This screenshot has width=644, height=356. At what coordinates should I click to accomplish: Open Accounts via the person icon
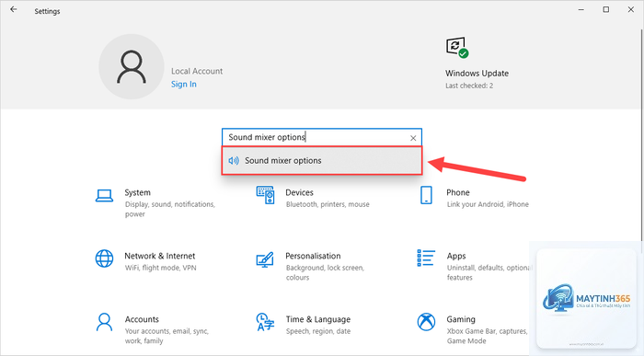click(x=104, y=322)
